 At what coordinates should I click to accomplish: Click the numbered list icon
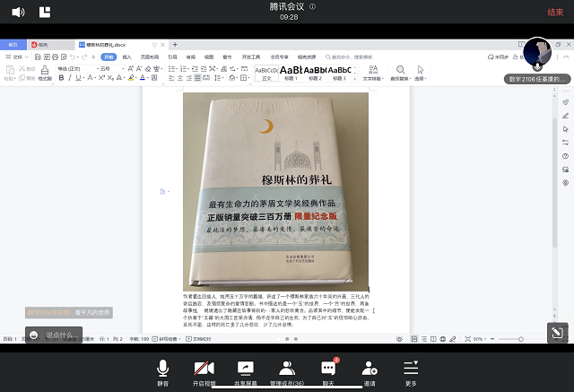tap(184, 68)
